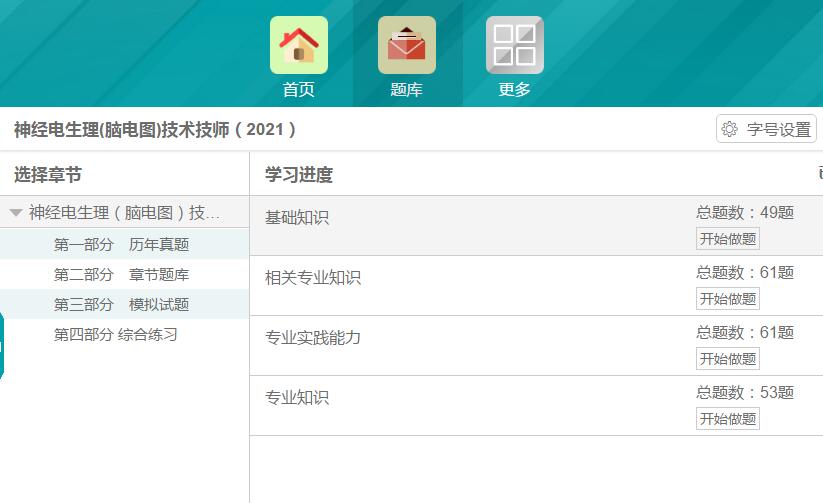Collapse the 神经电生理（脑电图）技… tree node
823x503 pixels.
tap(15, 213)
